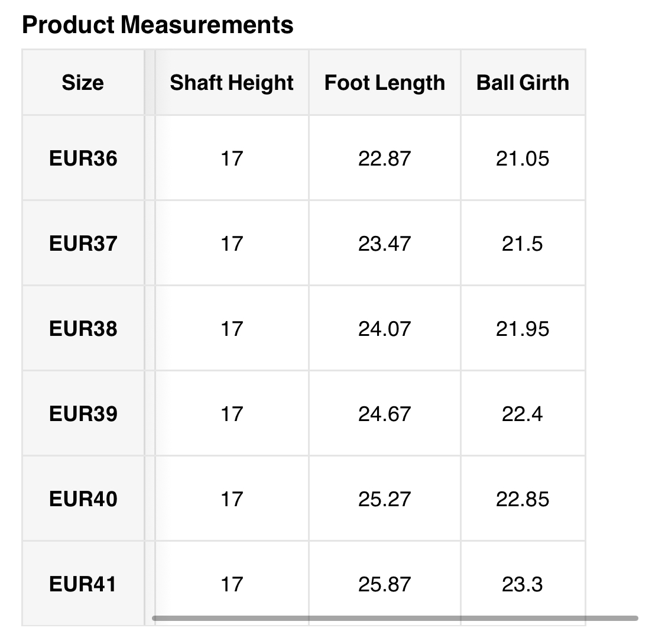Viewport: 665px width, 644px height.
Task: Select ball girth value 21.05
Action: click(523, 158)
